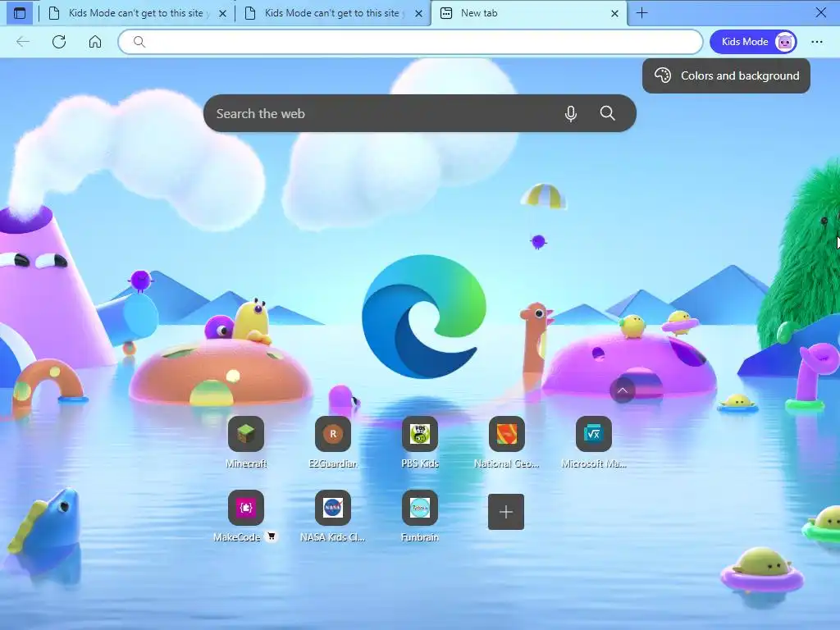Screen dimensions: 840x630
Task: Click the microphone voice search icon
Action: (x=571, y=113)
